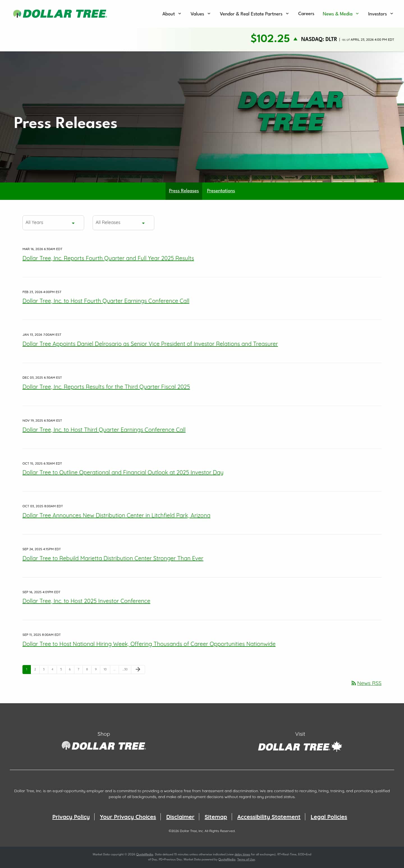Go to next page of releases arrow
This screenshot has width=404, height=868.
(138, 669)
